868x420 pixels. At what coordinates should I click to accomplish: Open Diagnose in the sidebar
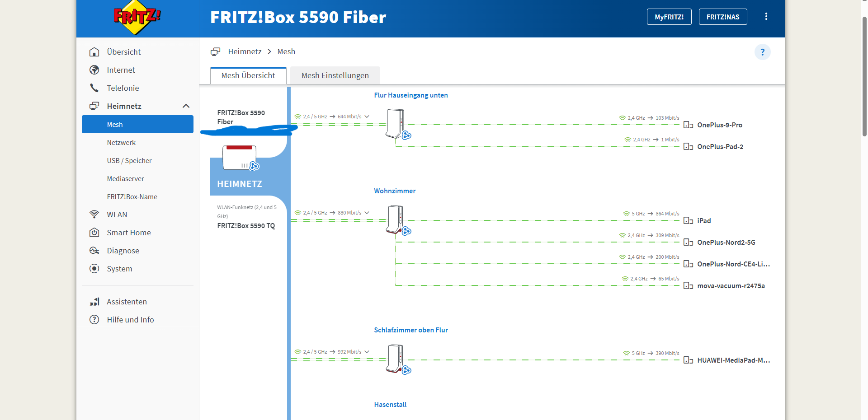123,251
